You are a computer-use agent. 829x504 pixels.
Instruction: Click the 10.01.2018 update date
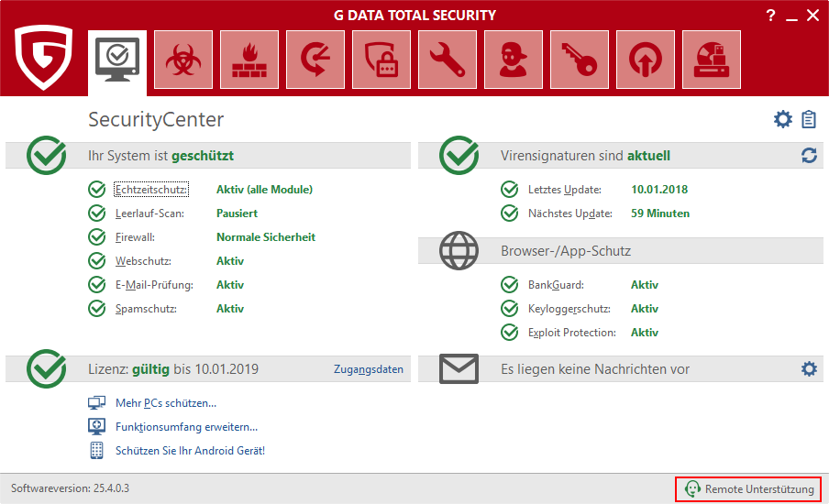click(659, 190)
